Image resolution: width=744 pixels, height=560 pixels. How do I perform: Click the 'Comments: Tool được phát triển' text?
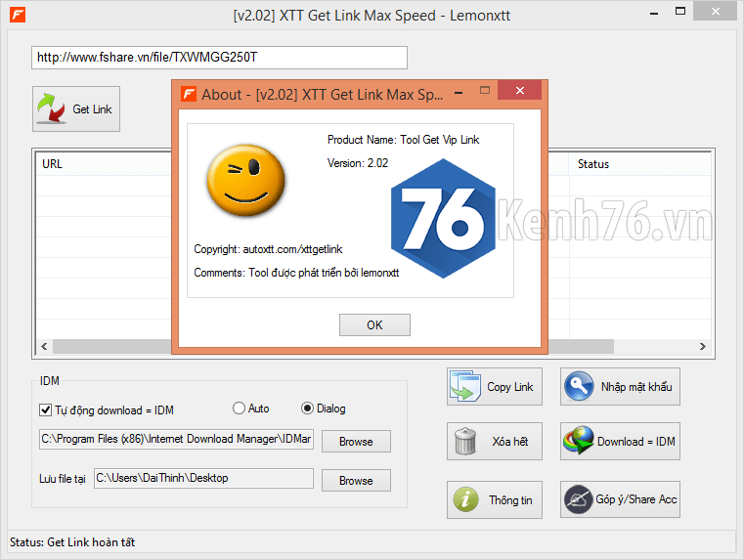coord(296,273)
